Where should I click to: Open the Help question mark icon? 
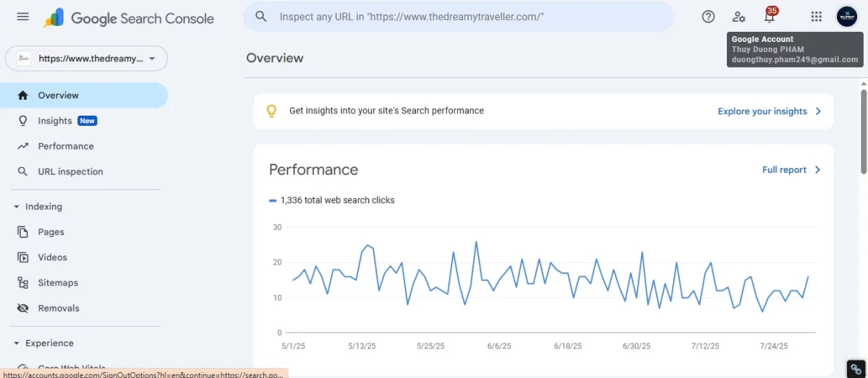click(708, 17)
